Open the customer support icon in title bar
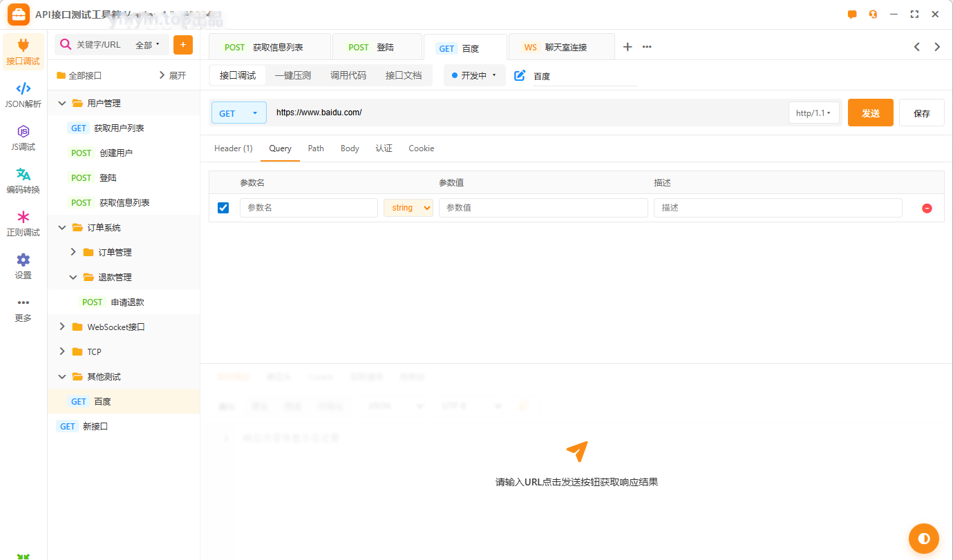 click(874, 14)
